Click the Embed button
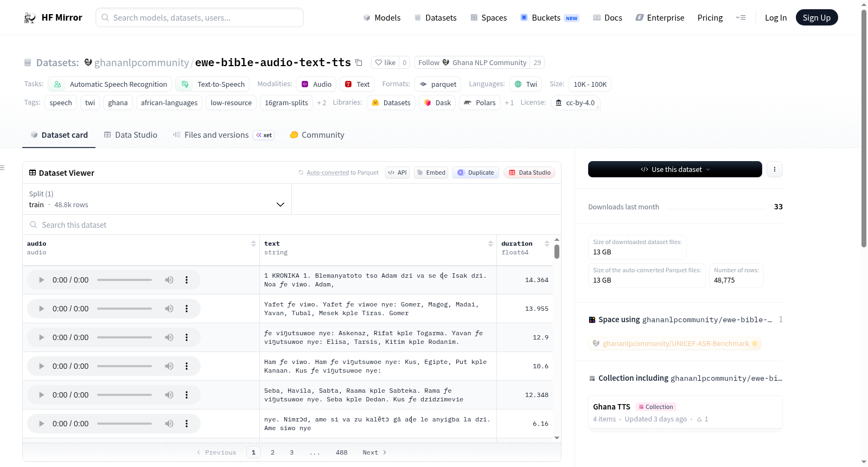 431,172
